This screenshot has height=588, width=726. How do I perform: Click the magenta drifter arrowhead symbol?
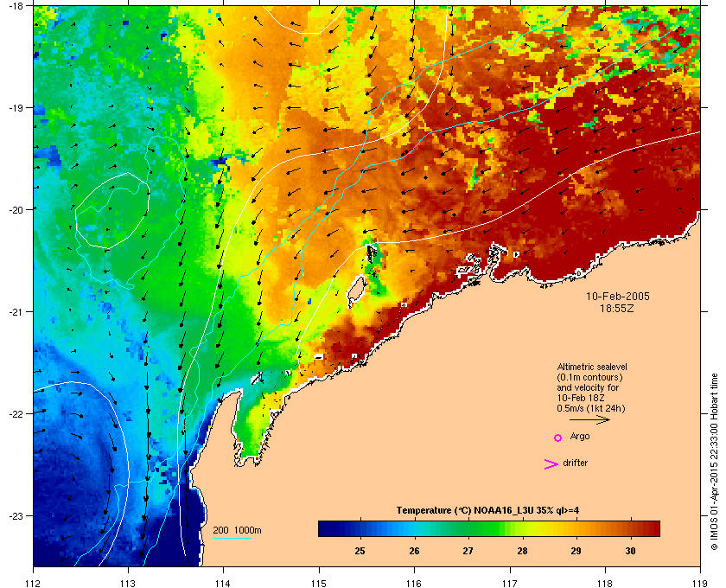coord(551,464)
